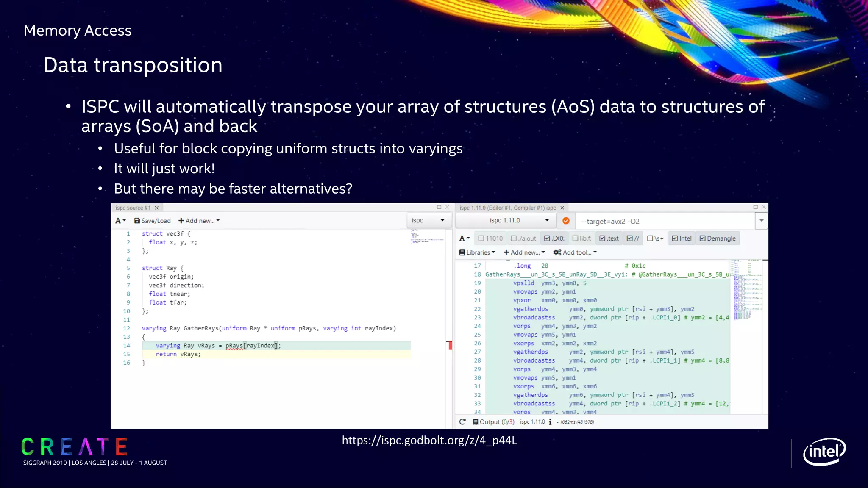
Task: Open Add new... dropdown in compiler pane
Action: pos(524,252)
